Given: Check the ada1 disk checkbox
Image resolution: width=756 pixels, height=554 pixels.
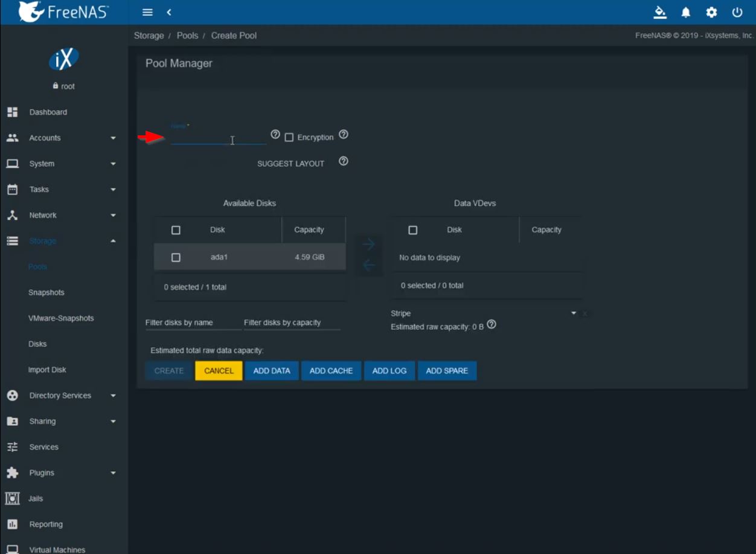Looking at the screenshot, I should pos(176,257).
